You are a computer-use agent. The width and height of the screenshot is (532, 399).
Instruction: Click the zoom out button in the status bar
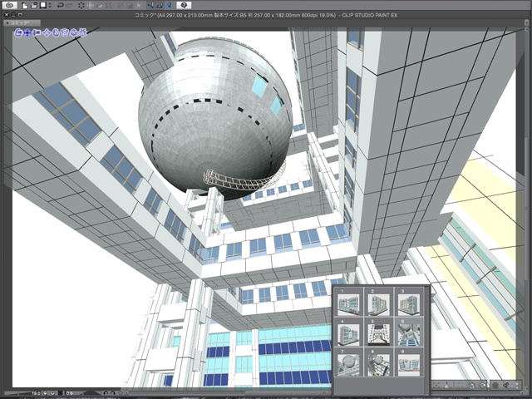(45, 393)
